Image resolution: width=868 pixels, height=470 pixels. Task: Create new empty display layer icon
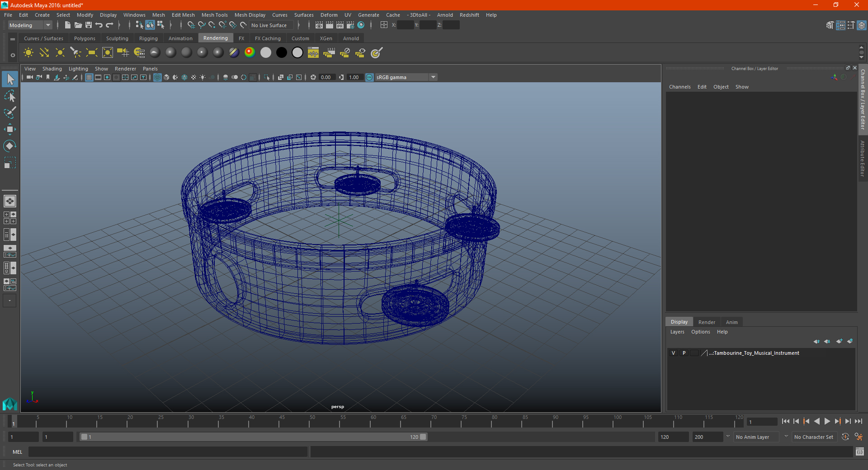pos(840,341)
